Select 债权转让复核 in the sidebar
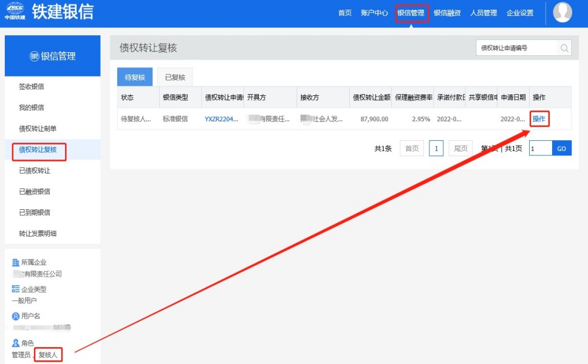 tap(38, 150)
